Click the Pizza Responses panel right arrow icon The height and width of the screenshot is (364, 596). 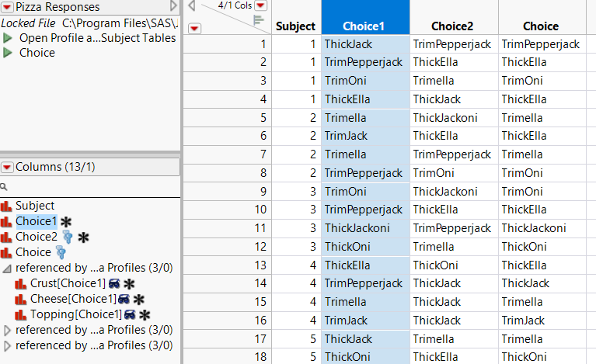tap(173, 5)
